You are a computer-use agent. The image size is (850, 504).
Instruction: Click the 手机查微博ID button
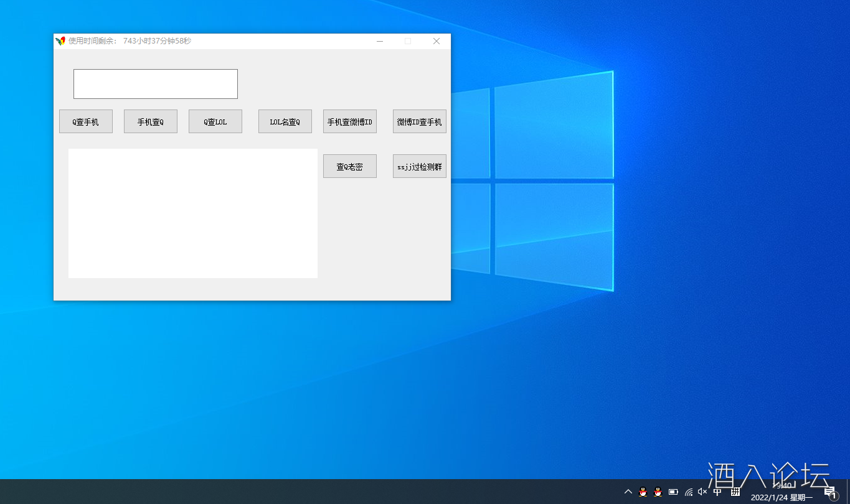(x=350, y=121)
